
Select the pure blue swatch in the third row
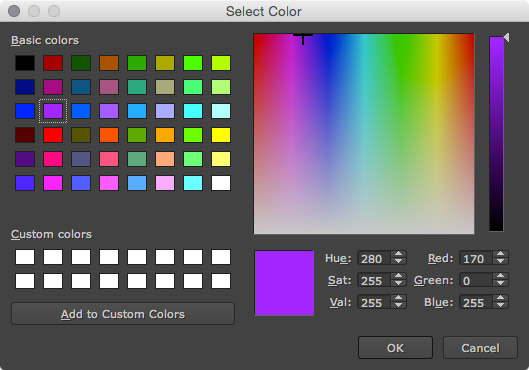[x=25, y=111]
